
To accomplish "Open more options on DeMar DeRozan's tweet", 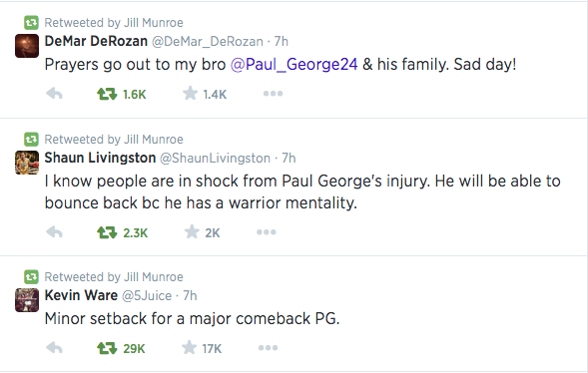I will pos(273,94).
